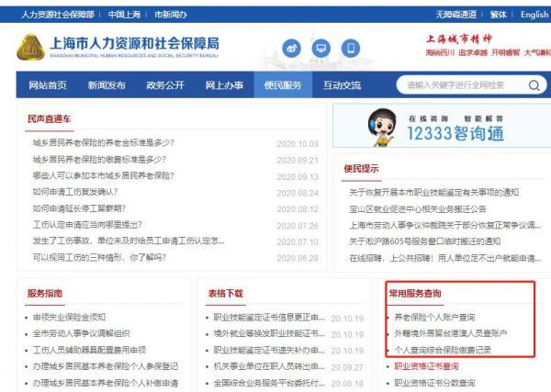Download 职业技能鉴定证书遗失补办申 form
551x392 pixels.
[x=269, y=350]
